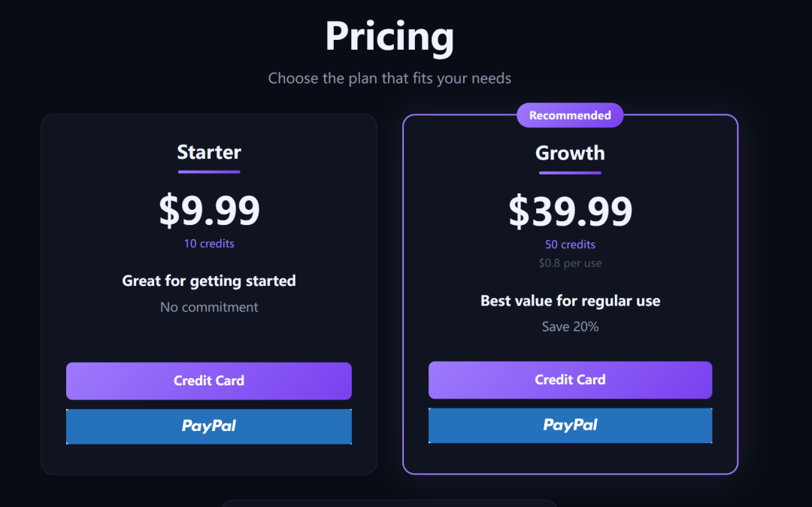Click the $39.99 price
The height and width of the screenshot is (507, 812).
[x=570, y=211]
